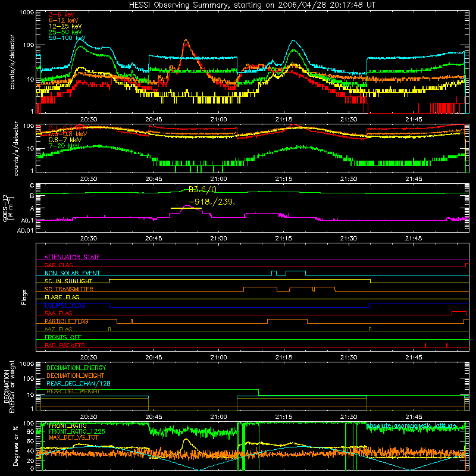This screenshot has width=476, height=476.
Task: Click the HESSI Observing Summary title text
Action: (252, 5)
